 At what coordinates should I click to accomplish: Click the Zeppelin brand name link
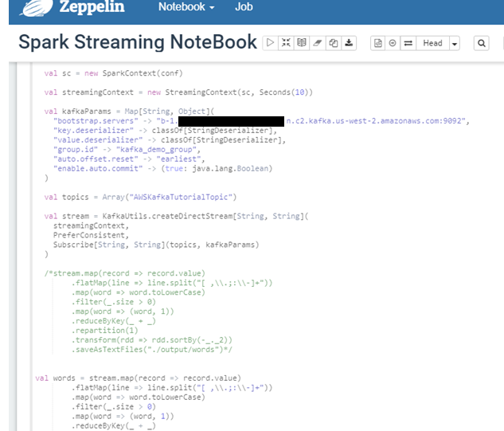pyautogui.click(x=92, y=7)
